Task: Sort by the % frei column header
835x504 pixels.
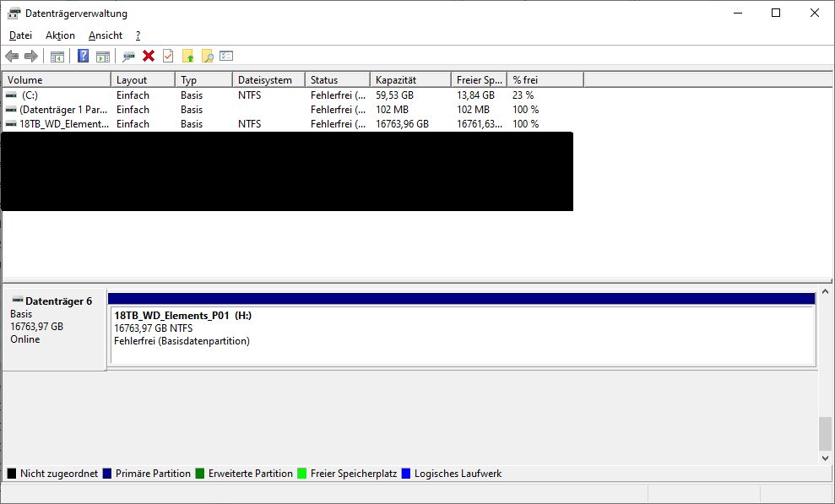Action: tap(545, 80)
